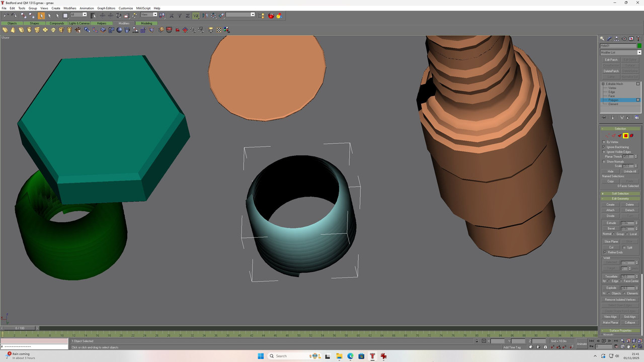Enable the By Vertex checkbox
This screenshot has width=644, height=362.
[x=604, y=142]
